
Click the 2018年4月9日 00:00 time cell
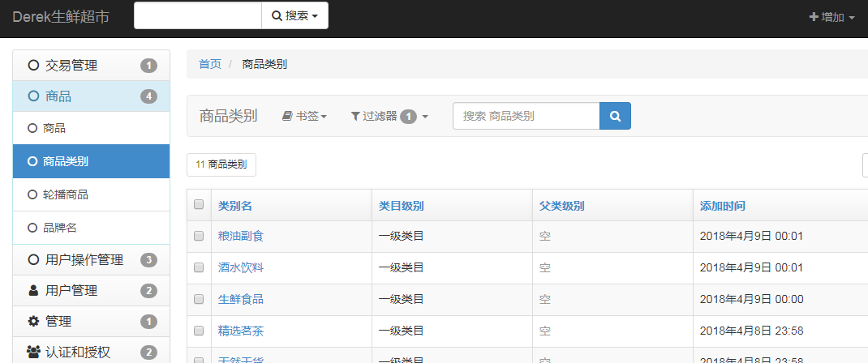751,300
